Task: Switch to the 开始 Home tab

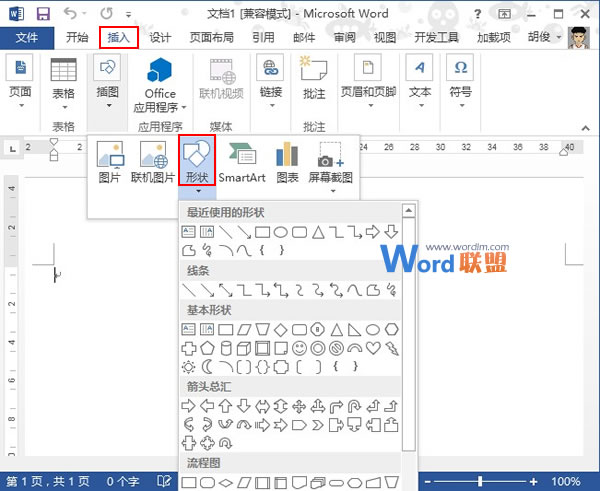Action: (77, 38)
